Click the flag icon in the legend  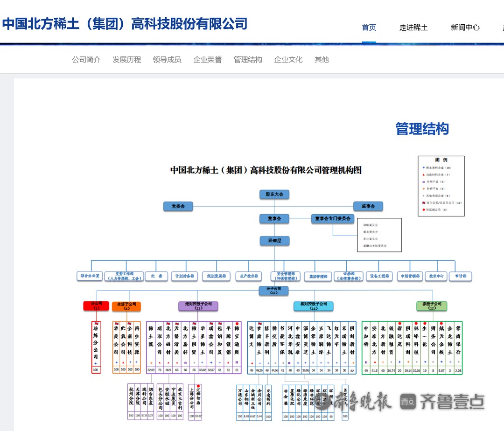(x=423, y=203)
